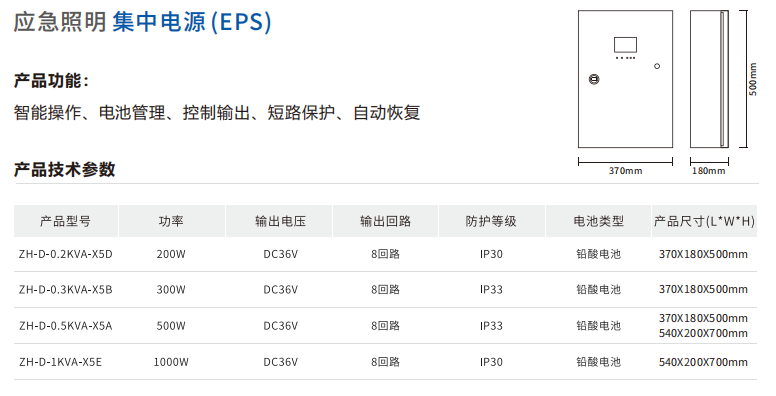Click the 产品型号 column header
776x396 pixels.
point(65,221)
